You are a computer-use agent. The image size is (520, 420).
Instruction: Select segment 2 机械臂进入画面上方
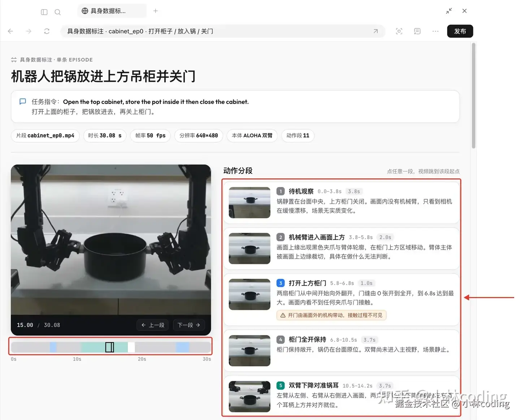point(341,248)
